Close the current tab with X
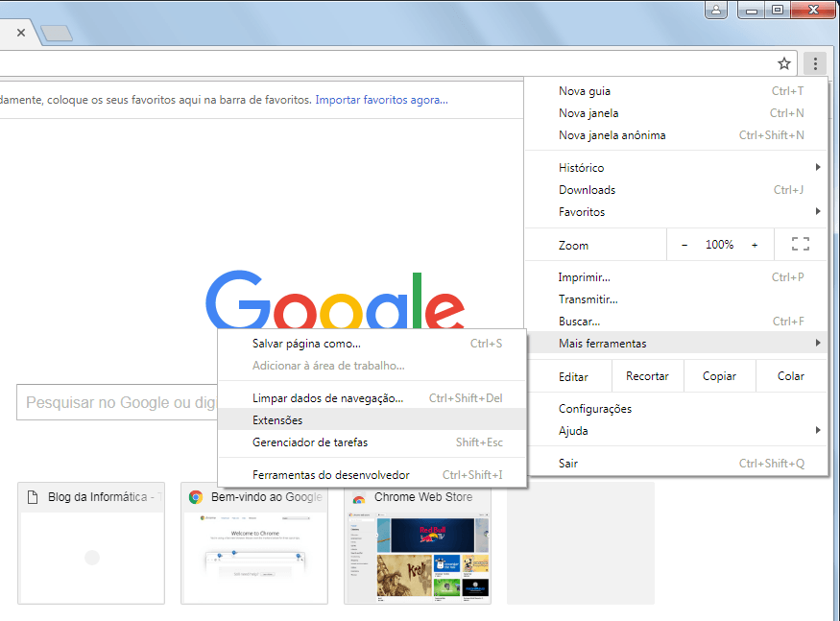Image resolution: width=840 pixels, height=621 pixels. point(21,33)
